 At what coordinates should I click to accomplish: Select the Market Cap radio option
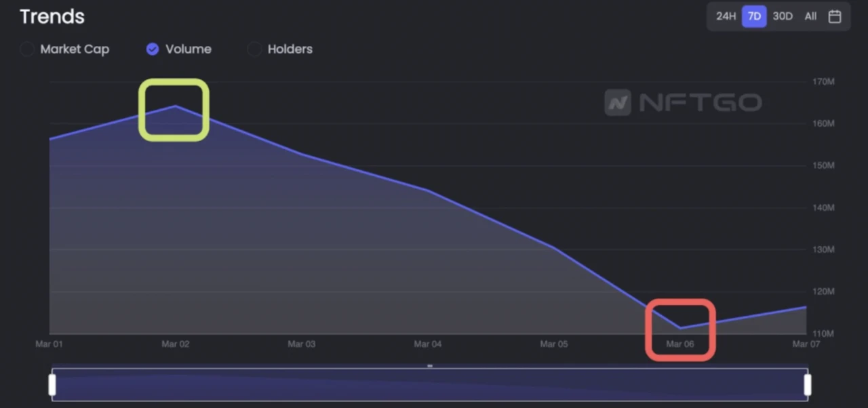click(x=27, y=49)
